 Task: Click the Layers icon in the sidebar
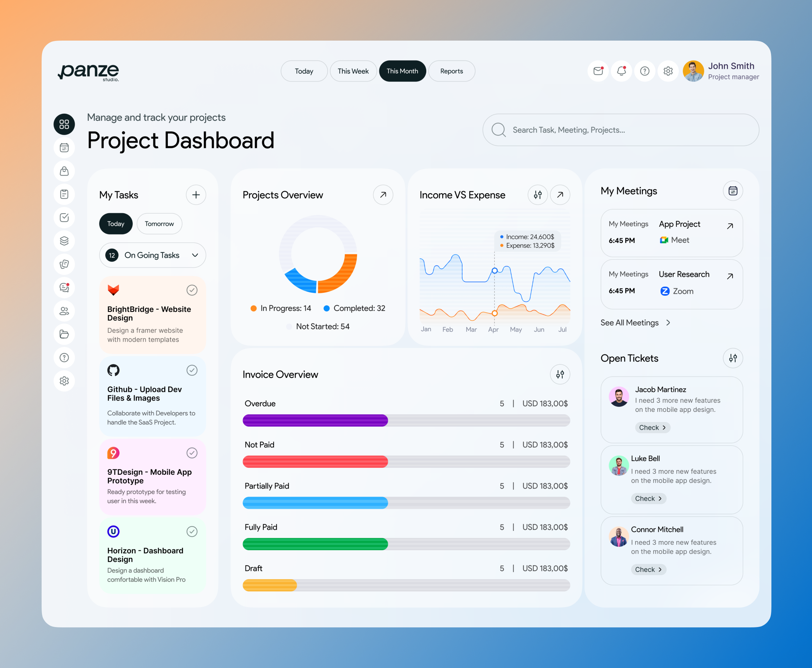(64, 241)
